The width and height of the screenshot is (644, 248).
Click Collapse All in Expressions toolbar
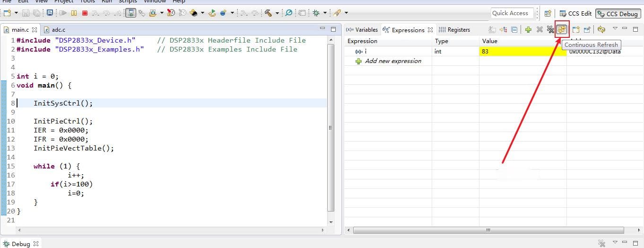pos(514,29)
